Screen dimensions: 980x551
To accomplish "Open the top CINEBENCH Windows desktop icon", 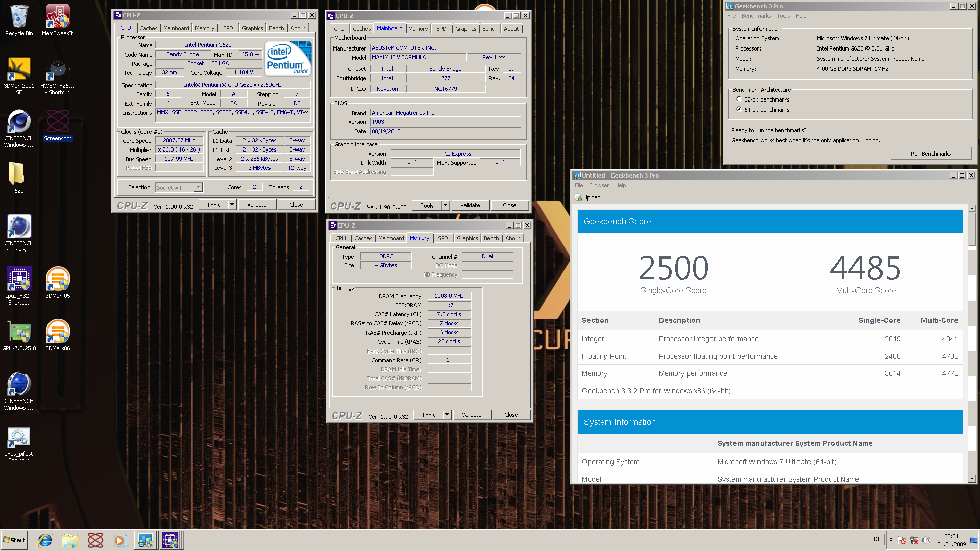I will (x=19, y=129).
